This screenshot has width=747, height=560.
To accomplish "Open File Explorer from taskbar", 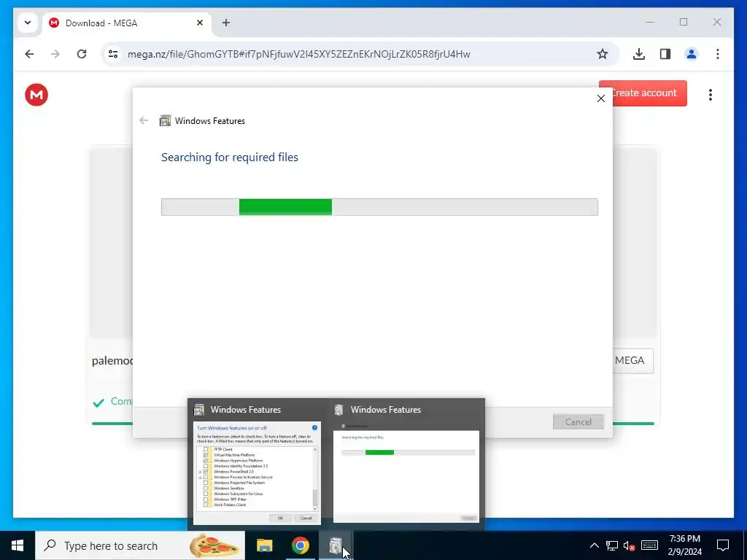I will click(x=264, y=545).
